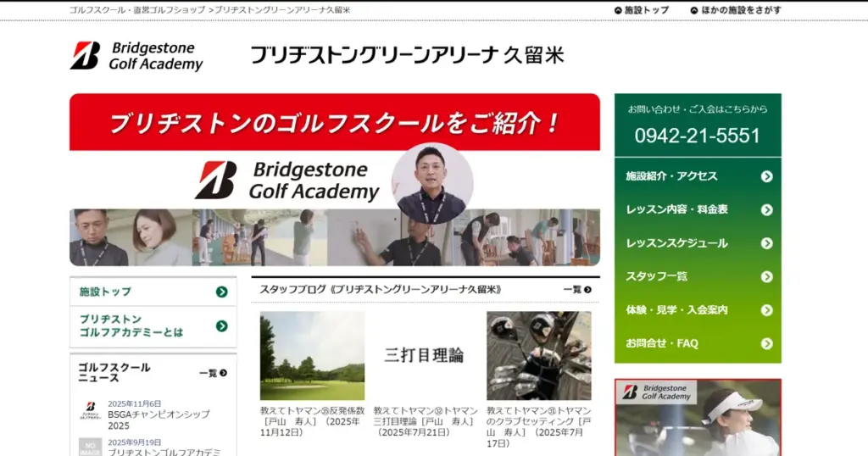
Task: Click arrow icon beside 体験・見学・入会案内
Action: (x=766, y=310)
